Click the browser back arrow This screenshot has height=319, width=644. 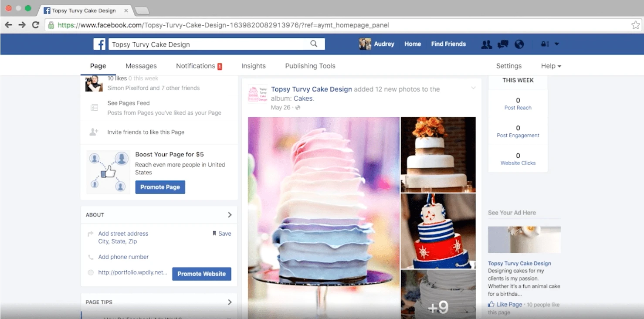click(8, 25)
